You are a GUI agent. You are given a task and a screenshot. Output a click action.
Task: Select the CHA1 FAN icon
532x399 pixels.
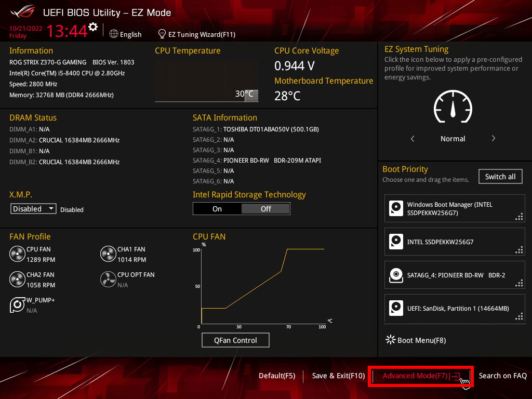tap(108, 254)
